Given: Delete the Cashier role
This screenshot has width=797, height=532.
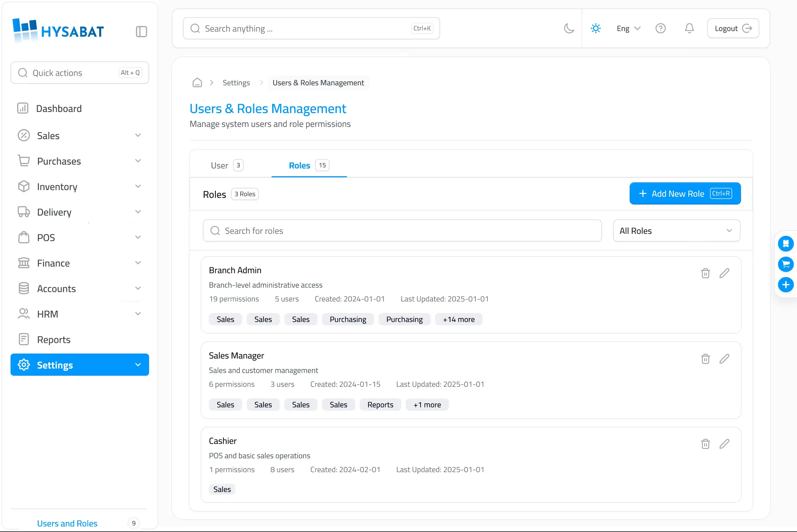Looking at the screenshot, I should [705, 444].
